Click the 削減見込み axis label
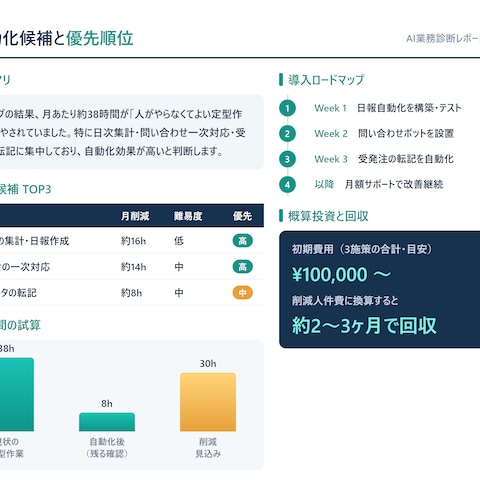480x480 pixels. [x=208, y=448]
